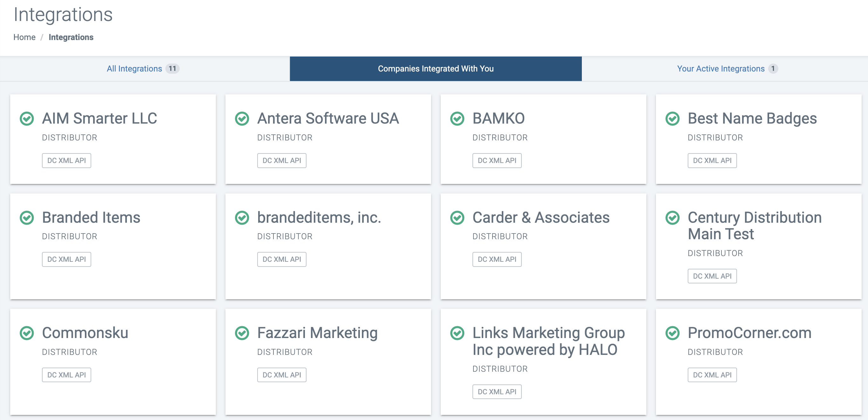The height and width of the screenshot is (420, 868).
Task: Open the PromoCorner.com company title
Action: click(x=750, y=333)
